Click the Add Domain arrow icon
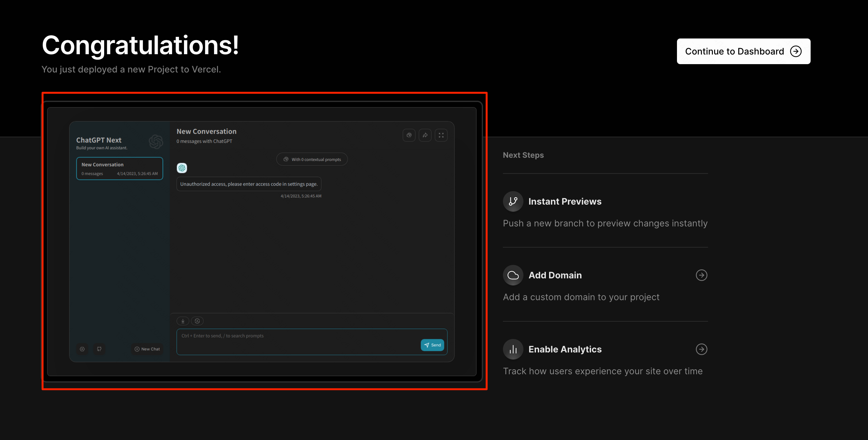 tap(701, 275)
